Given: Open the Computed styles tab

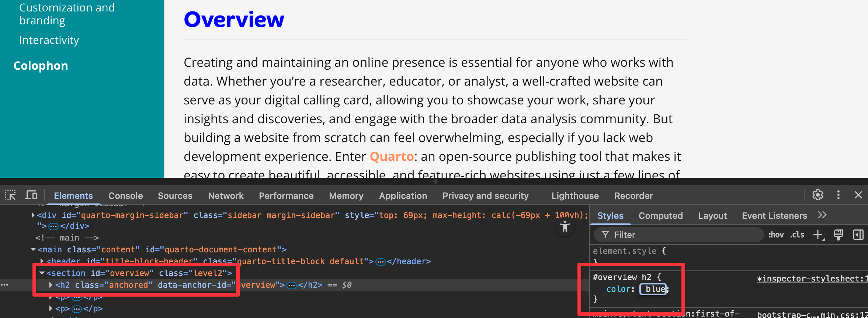Looking at the screenshot, I should 660,216.
